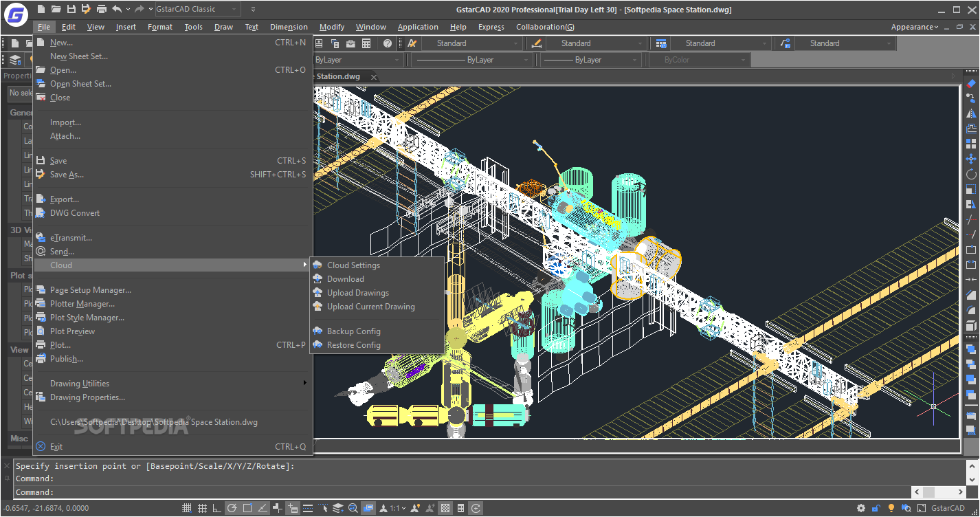This screenshot has width=980, height=517.
Task: Click the Redo arrow in quick access toolbar
Action: (x=140, y=9)
